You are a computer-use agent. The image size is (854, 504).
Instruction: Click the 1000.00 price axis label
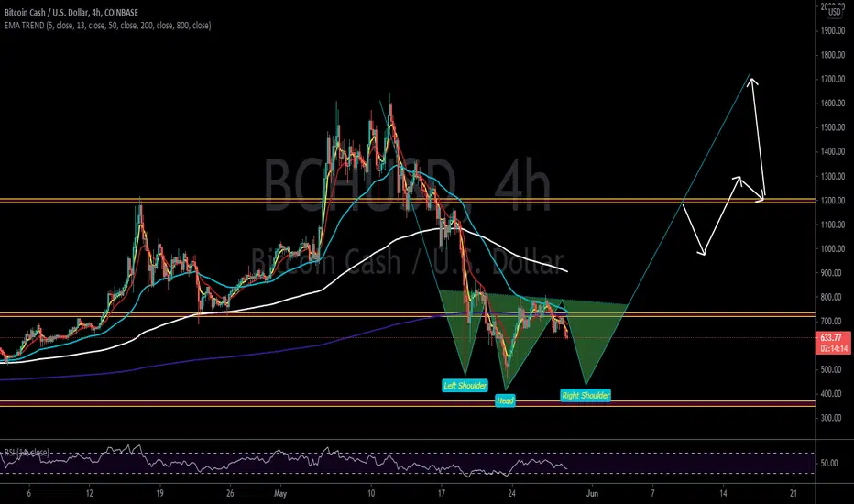point(833,249)
